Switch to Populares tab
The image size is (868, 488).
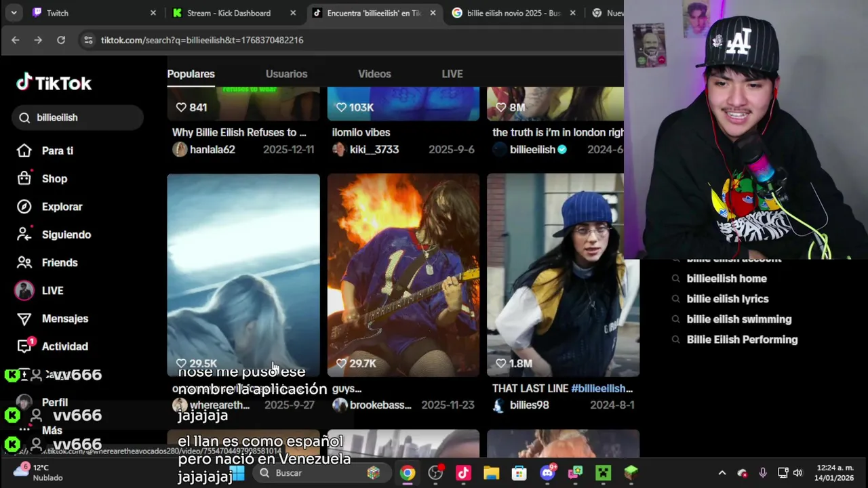[x=191, y=74]
